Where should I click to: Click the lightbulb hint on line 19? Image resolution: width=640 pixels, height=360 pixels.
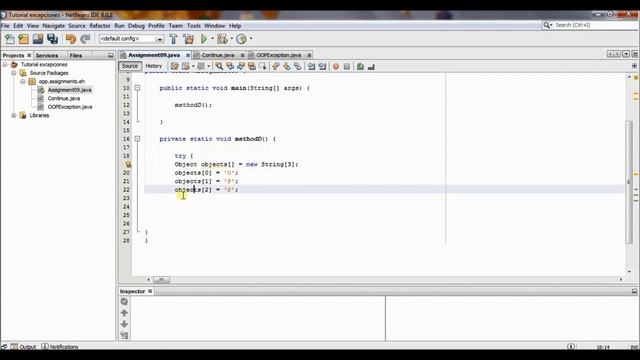coord(128,164)
